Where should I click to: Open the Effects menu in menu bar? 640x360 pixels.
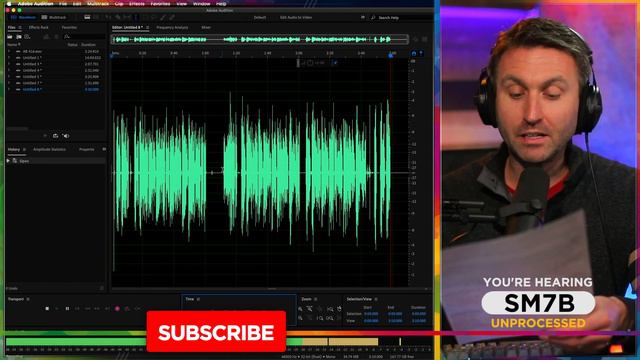[137, 4]
